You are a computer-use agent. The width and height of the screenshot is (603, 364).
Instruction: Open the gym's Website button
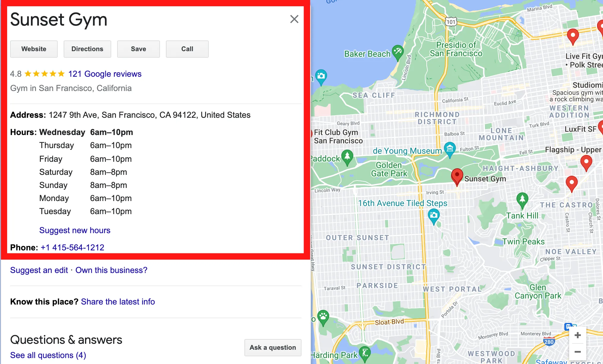pos(34,49)
